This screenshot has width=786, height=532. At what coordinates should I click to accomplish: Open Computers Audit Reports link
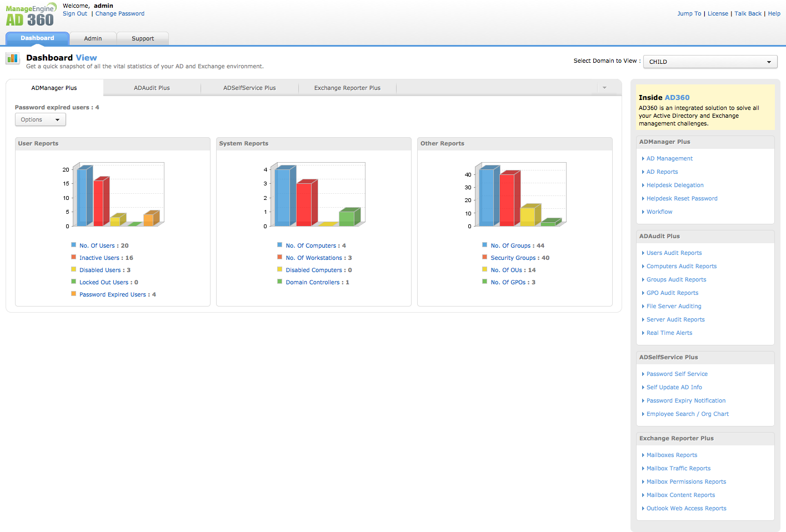click(682, 266)
